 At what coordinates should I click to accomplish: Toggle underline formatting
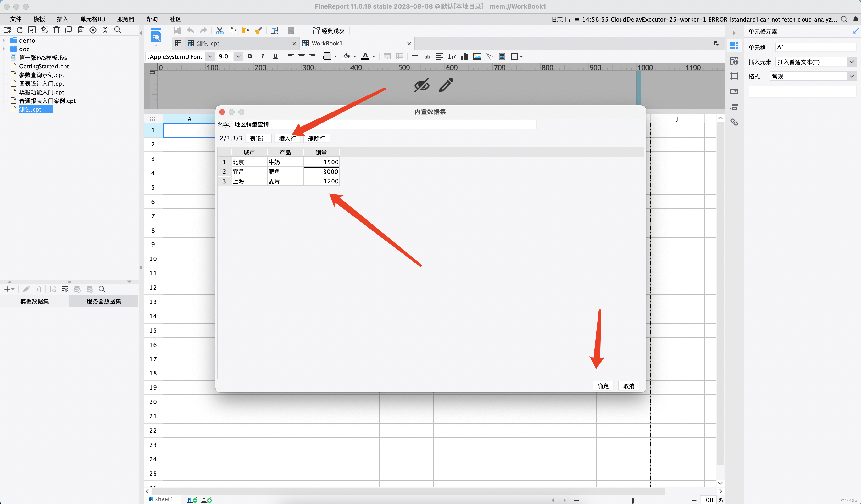(x=275, y=56)
